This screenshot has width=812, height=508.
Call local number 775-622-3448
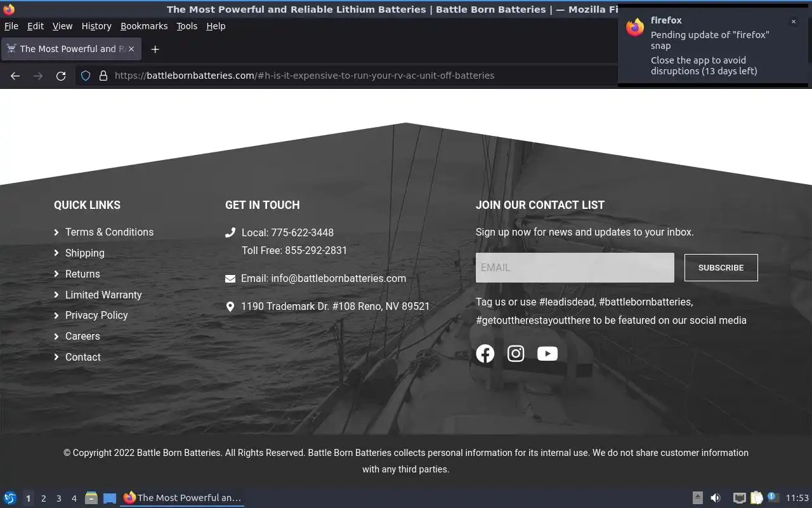click(x=287, y=233)
